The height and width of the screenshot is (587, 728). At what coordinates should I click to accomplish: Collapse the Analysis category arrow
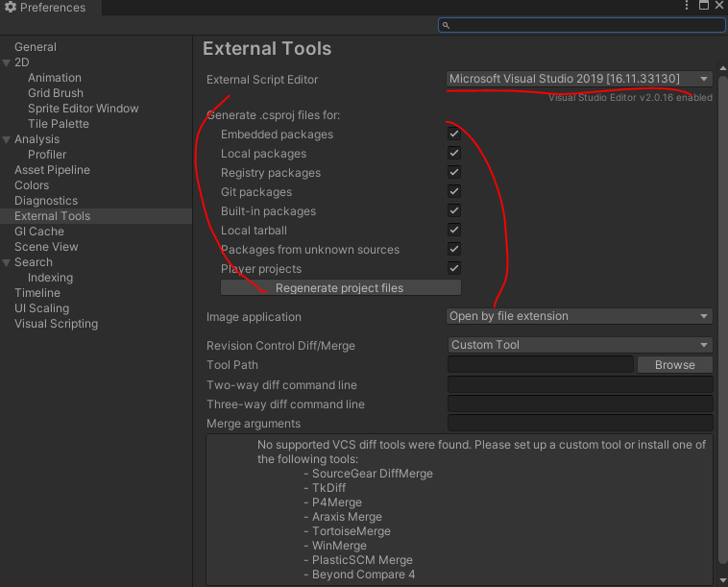click(x=7, y=139)
